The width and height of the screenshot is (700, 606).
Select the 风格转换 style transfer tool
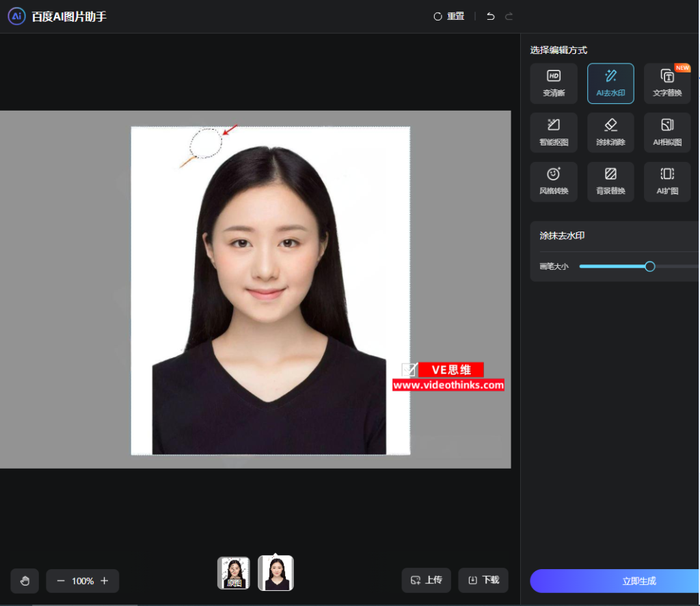(x=554, y=182)
